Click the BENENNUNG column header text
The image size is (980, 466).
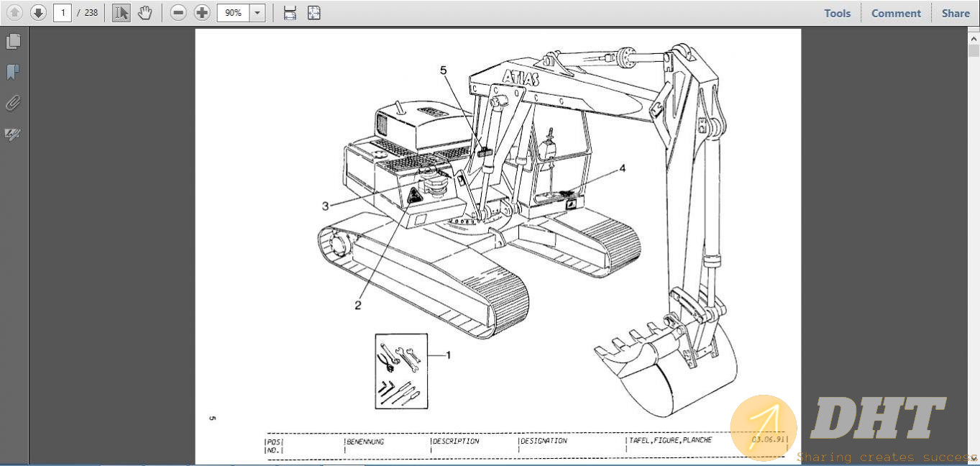click(x=365, y=441)
